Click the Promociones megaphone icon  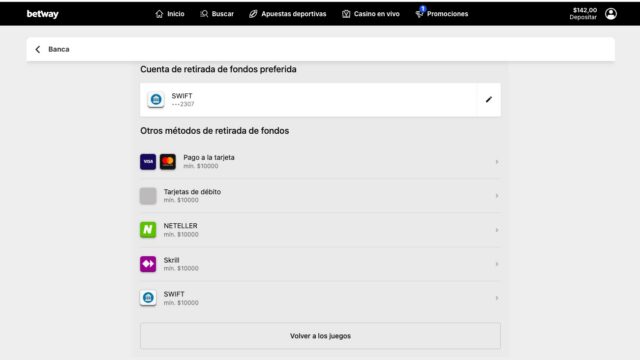[420, 13]
